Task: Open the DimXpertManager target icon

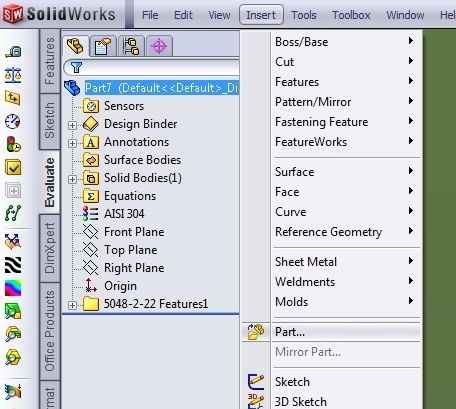Action: pos(159,46)
